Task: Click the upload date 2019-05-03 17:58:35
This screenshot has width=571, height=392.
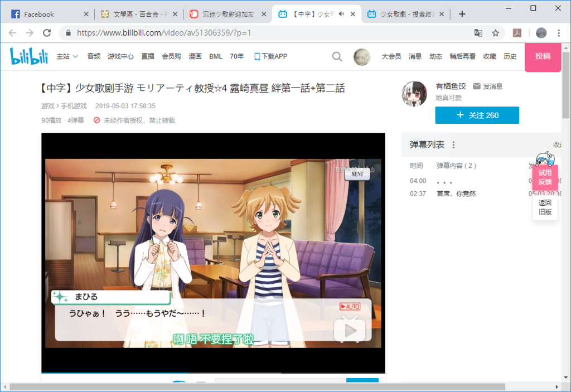Action: 125,106
